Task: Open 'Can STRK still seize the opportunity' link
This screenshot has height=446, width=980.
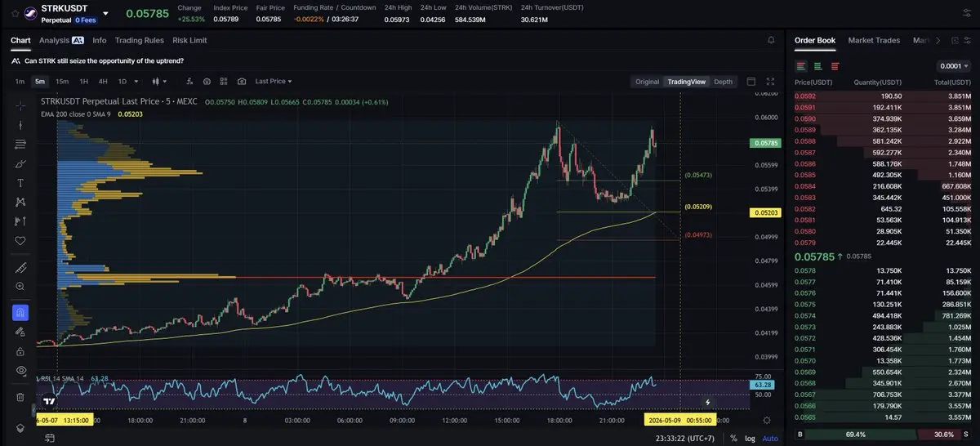Action: (x=105, y=60)
